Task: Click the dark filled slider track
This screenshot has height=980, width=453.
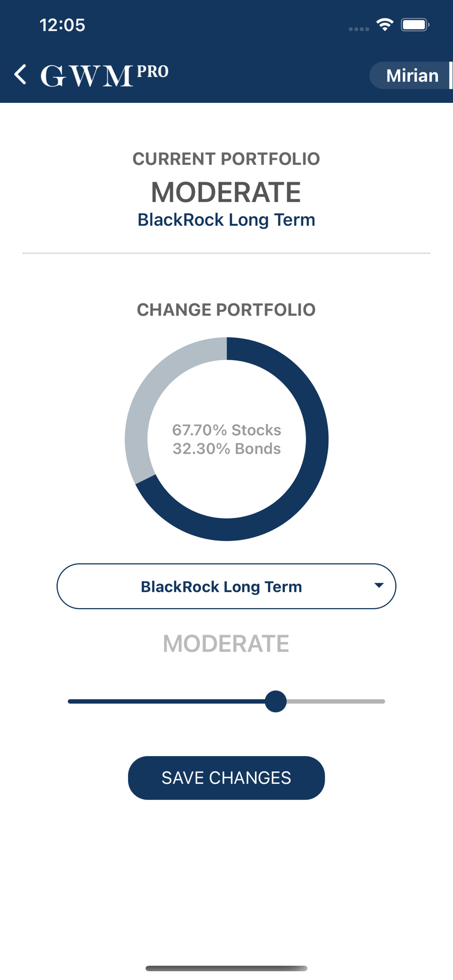Action: 167,701
